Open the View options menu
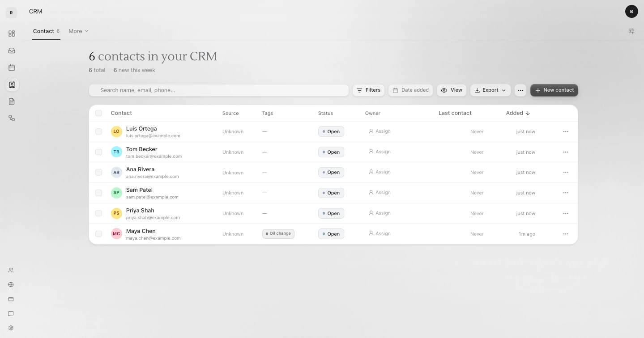The width and height of the screenshot is (644, 338). click(x=452, y=90)
